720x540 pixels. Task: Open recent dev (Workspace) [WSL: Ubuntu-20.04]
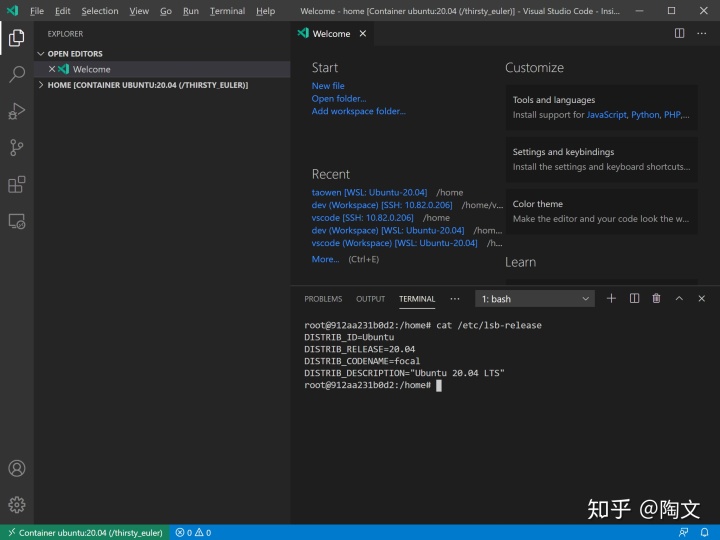(388, 230)
